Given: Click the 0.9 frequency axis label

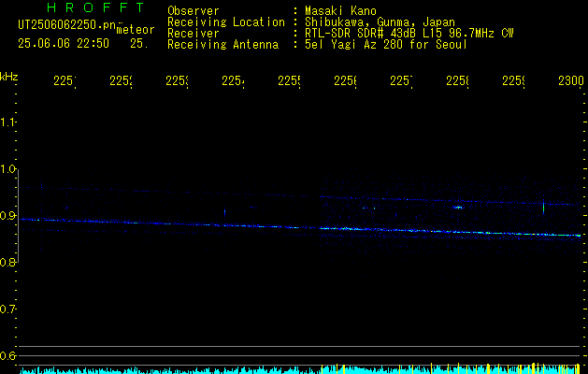Looking at the screenshot, I should (7, 216).
